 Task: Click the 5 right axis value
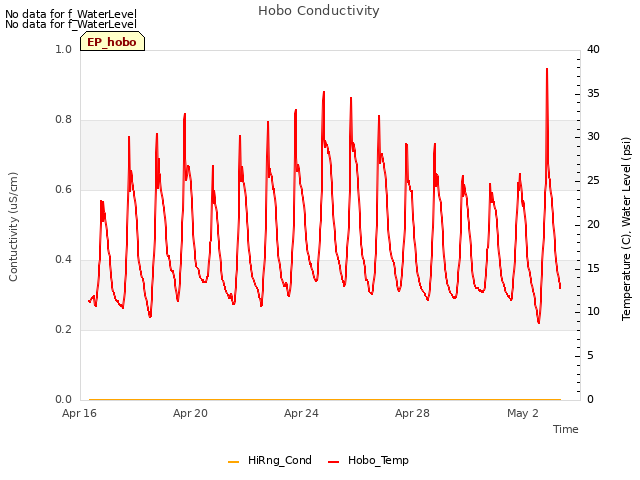pyautogui.click(x=590, y=356)
